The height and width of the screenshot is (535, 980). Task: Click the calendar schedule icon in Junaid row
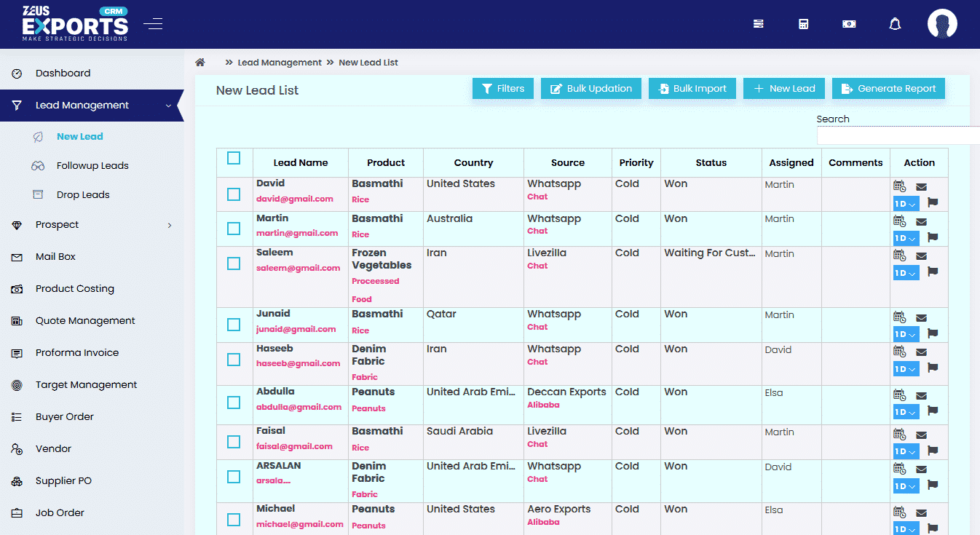[x=900, y=317]
